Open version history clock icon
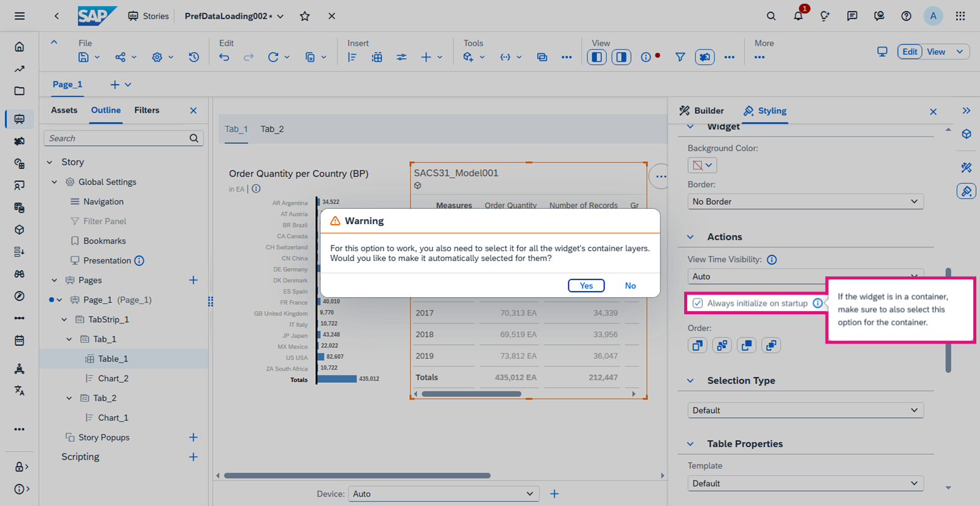Screen dimensions: 980x506 click(x=194, y=57)
